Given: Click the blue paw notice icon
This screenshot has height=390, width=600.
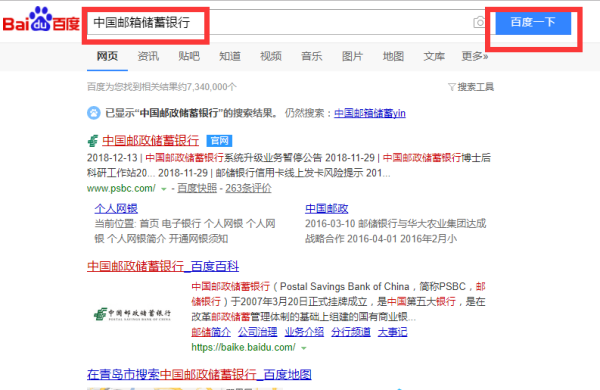Looking at the screenshot, I should pos(94,113).
